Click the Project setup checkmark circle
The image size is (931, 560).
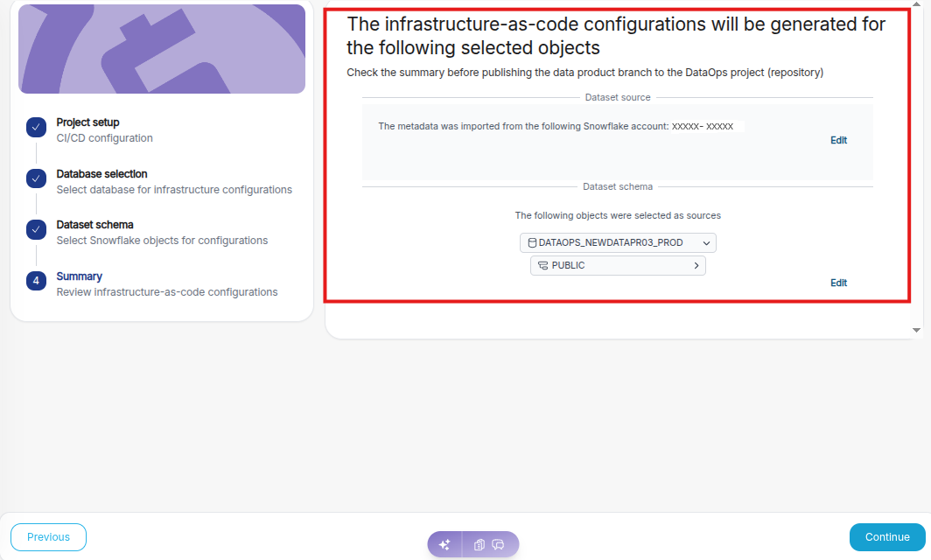(x=36, y=128)
